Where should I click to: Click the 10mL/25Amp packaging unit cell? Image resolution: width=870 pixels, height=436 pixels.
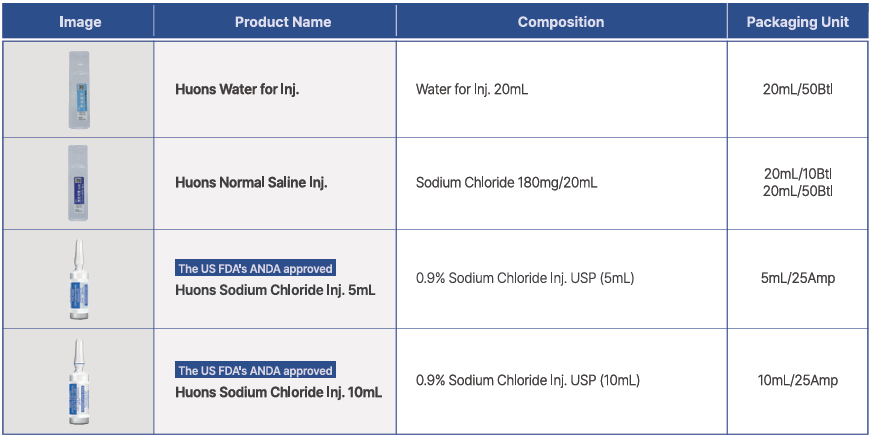[x=797, y=380]
